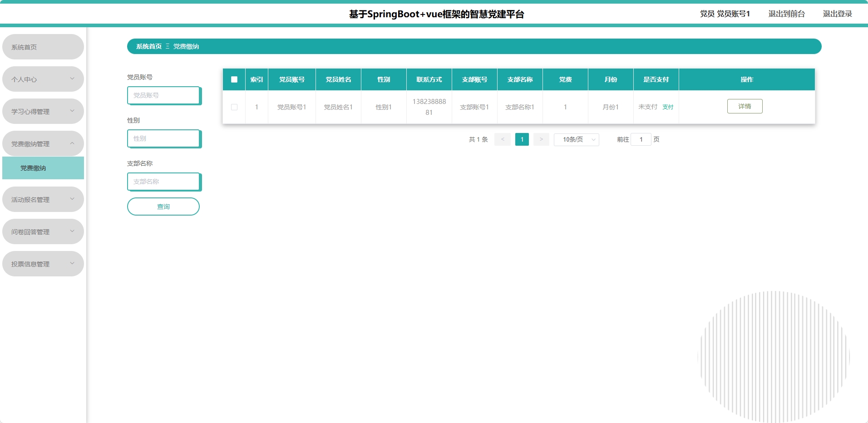Open the 个人中心 sidebar menu
Viewport: 868px width, 423px height.
pos(43,79)
